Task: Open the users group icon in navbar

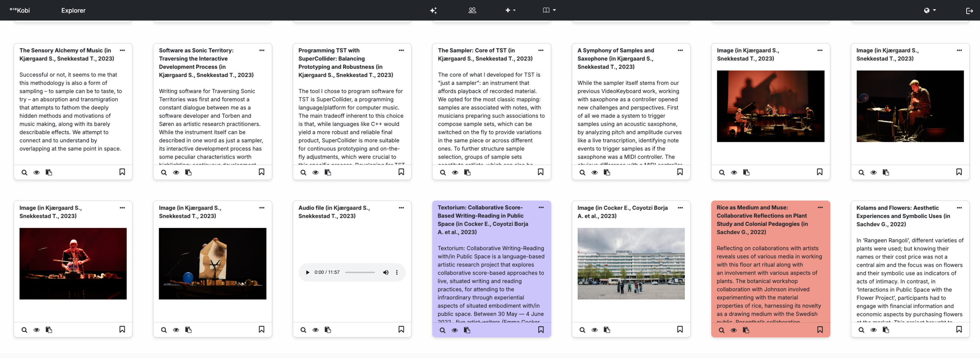Action: [x=472, y=10]
